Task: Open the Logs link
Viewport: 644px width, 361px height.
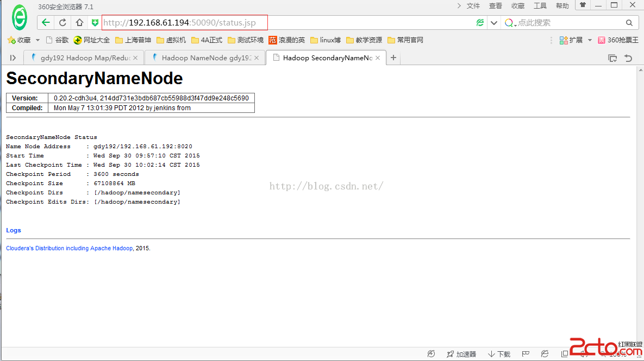Action: [x=14, y=230]
